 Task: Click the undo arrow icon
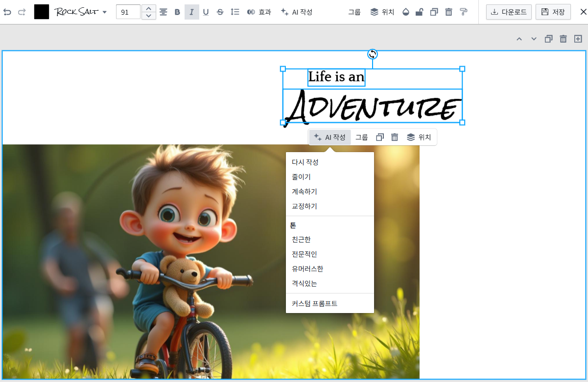7,12
